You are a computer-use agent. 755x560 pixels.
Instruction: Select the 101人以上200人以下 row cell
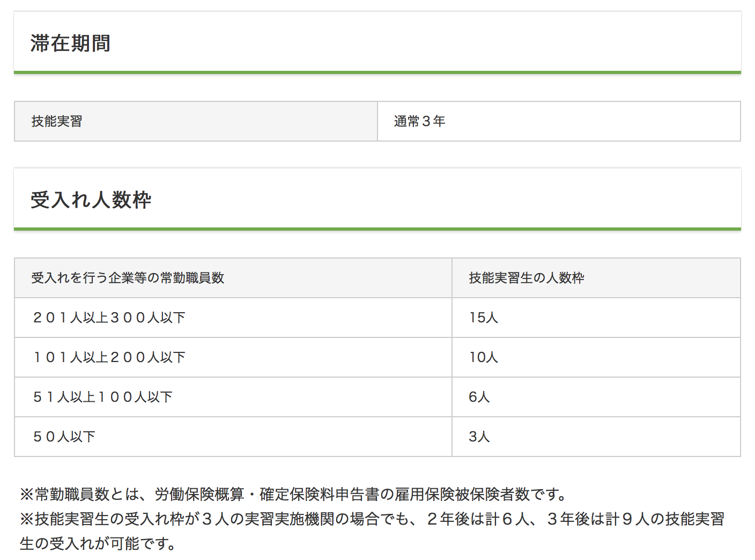tap(109, 357)
